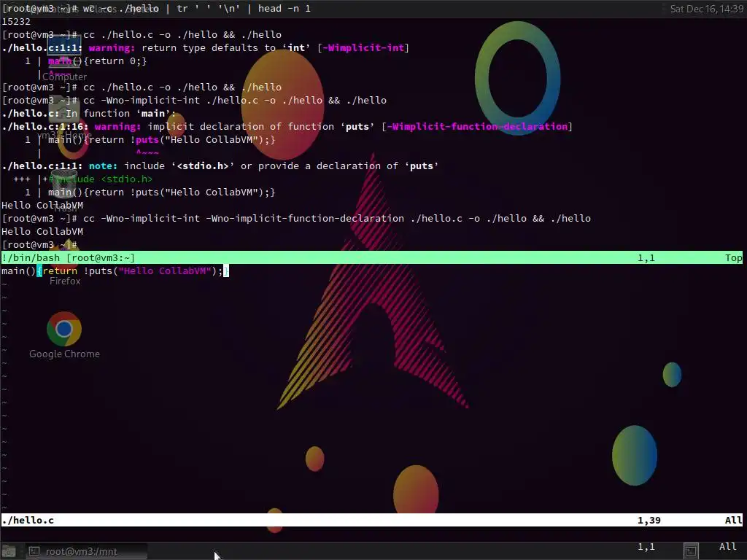Click the "return" keyword in the vim buffer

[60, 271]
